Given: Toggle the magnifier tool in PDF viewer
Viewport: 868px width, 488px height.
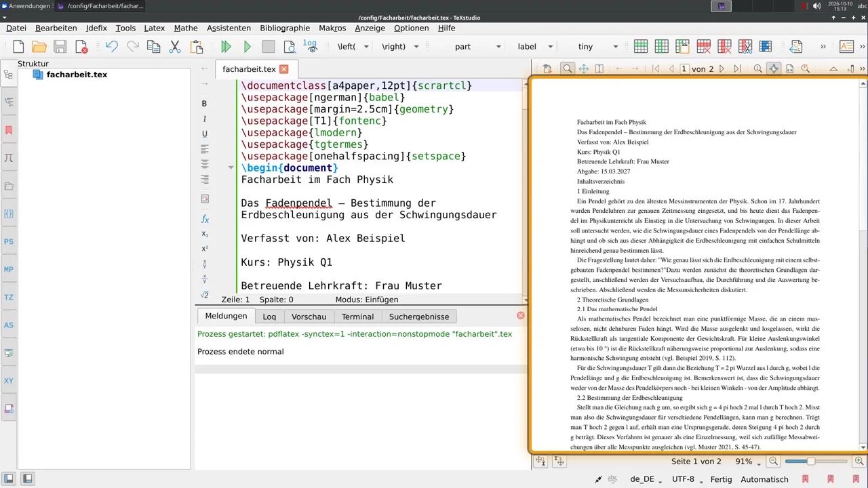Looking at the screenshot, I should click(x=567, y=68).
